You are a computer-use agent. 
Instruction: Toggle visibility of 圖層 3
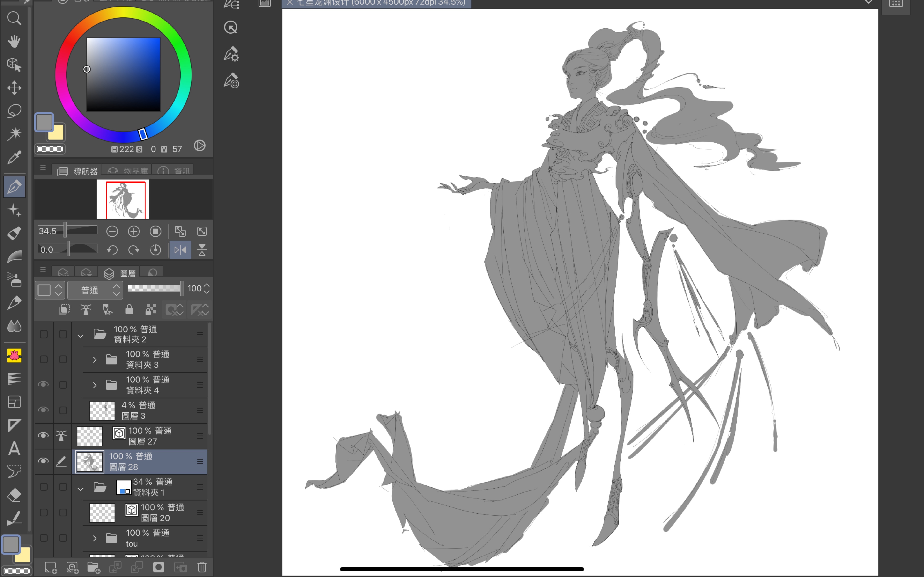pos(43,410)
